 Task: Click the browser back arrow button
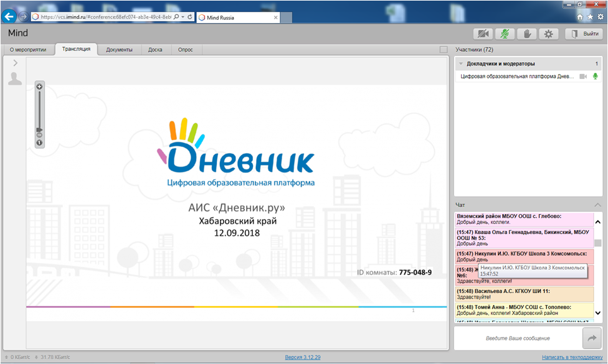point(9,17)
